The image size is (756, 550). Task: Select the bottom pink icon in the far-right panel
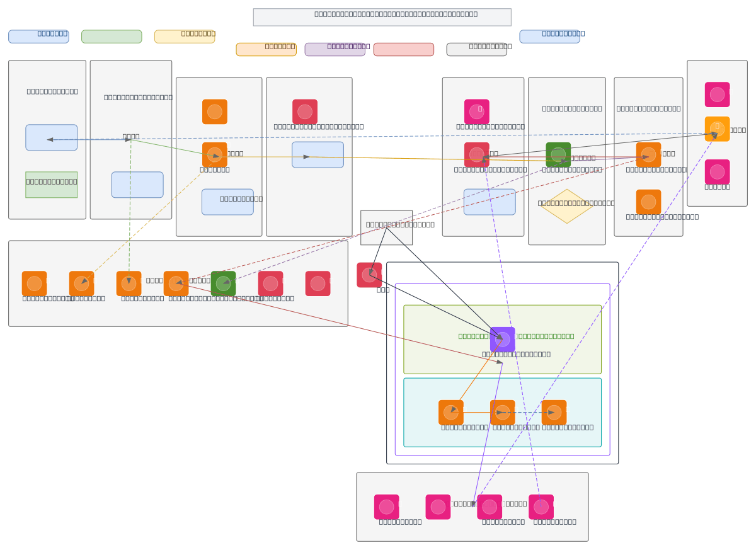click(x=717, y=172)
